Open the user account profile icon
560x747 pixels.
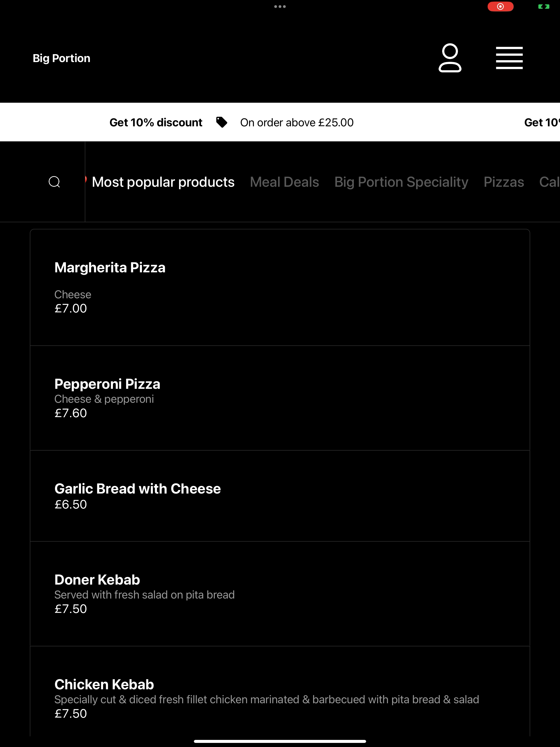pyautogui.click(x=450, y=58)
